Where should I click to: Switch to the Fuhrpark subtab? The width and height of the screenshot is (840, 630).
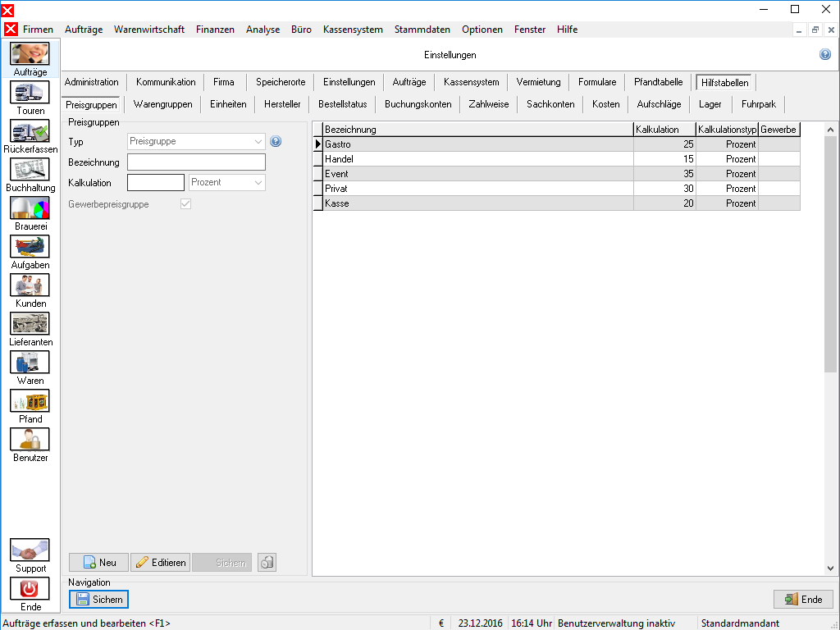pos(759,104)
